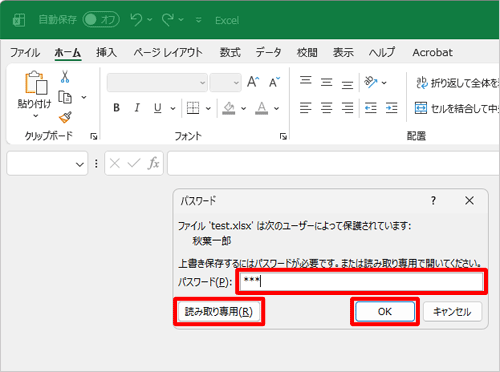Click the Middle Align icon
The width and height of the screenshot is (500, 372).
(x=327, y=82)
